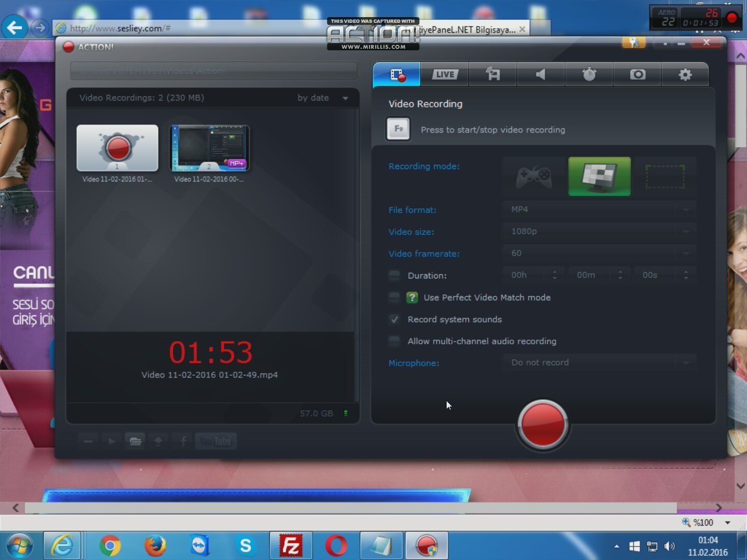Click the YouTube upload button
Image resolution: width=747 pixels, height=560 pixels.
[216, 441]
